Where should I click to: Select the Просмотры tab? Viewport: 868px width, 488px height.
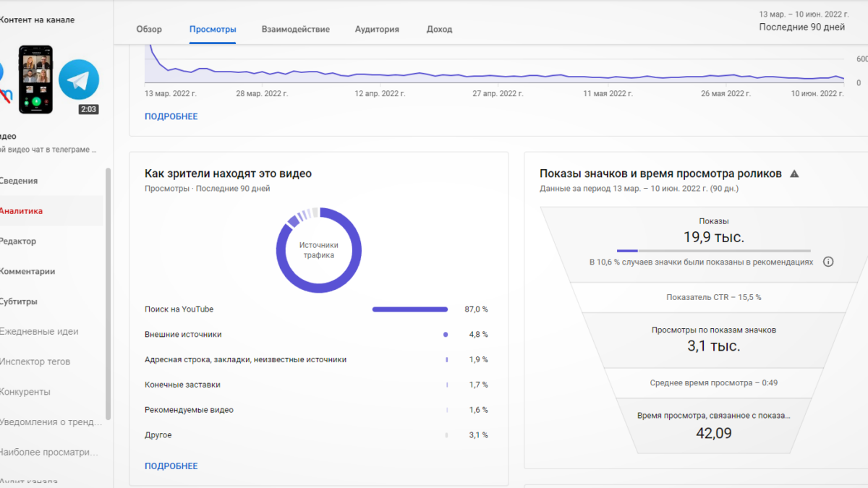pos(213,30)
